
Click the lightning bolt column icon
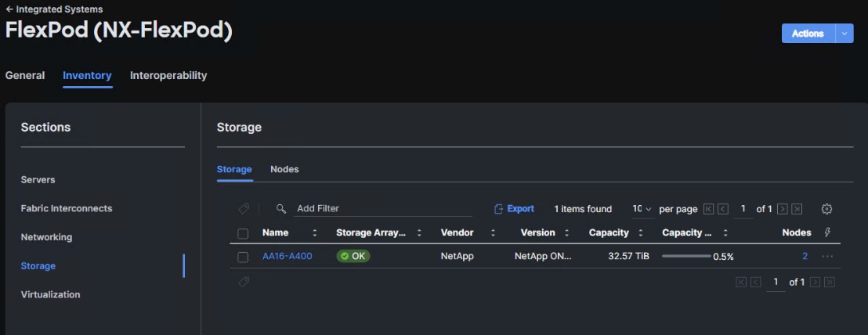click(x=828, y=232)
